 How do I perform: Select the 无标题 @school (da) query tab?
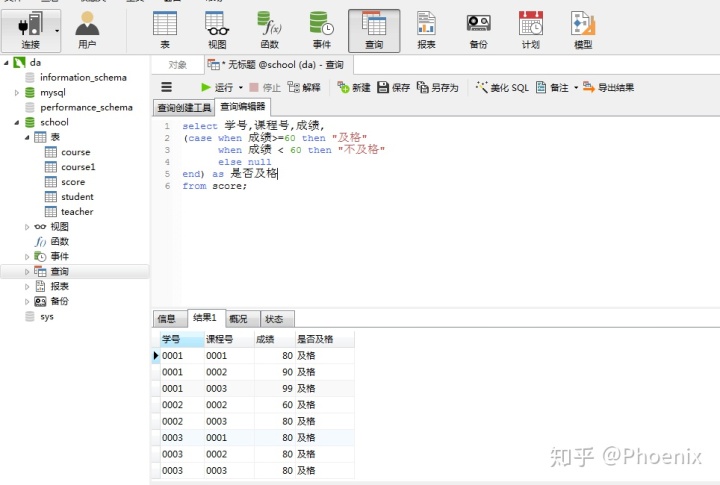click(278, 65)
